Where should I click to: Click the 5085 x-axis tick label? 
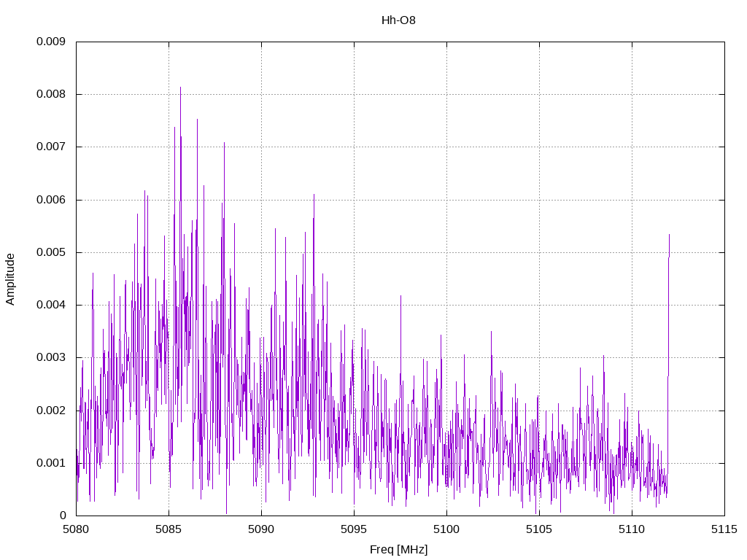(169, 529)
